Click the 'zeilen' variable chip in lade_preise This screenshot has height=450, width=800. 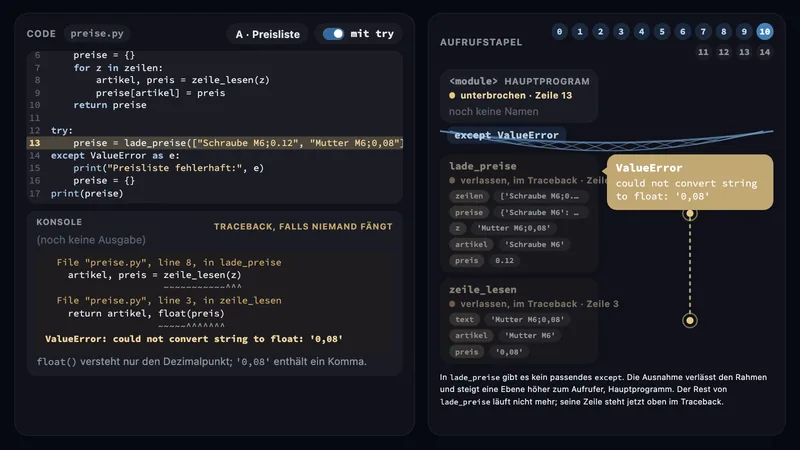[469, 196]
